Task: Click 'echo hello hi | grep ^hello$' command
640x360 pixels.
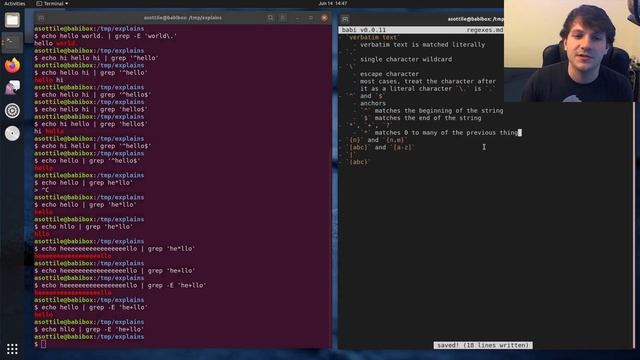Action: [93, 95]
